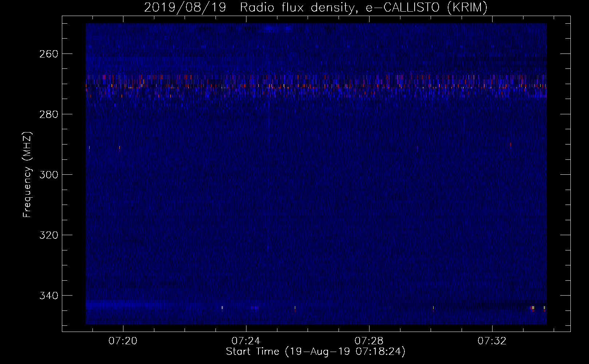Click the plot title mentioning e-CALLISTO (KRIM)
The height and width of the screenshot is (364, 589).
pyautogui.click(x=316, y=8)
